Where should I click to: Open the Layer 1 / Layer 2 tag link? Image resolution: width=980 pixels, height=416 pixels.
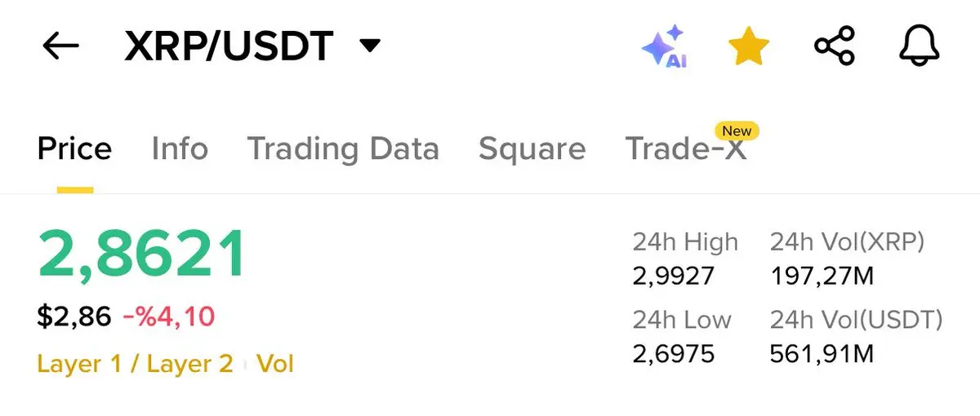coord(135,363)
